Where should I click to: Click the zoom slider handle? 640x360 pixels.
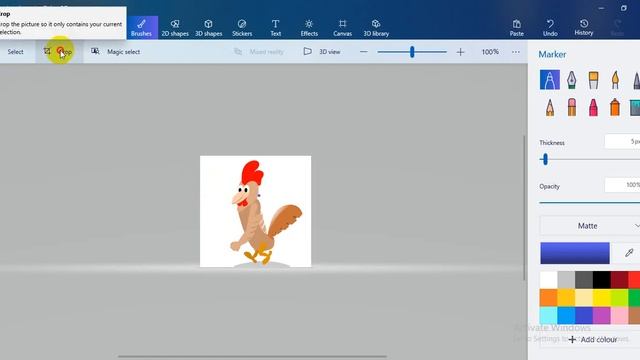click(x=412, y=52)
